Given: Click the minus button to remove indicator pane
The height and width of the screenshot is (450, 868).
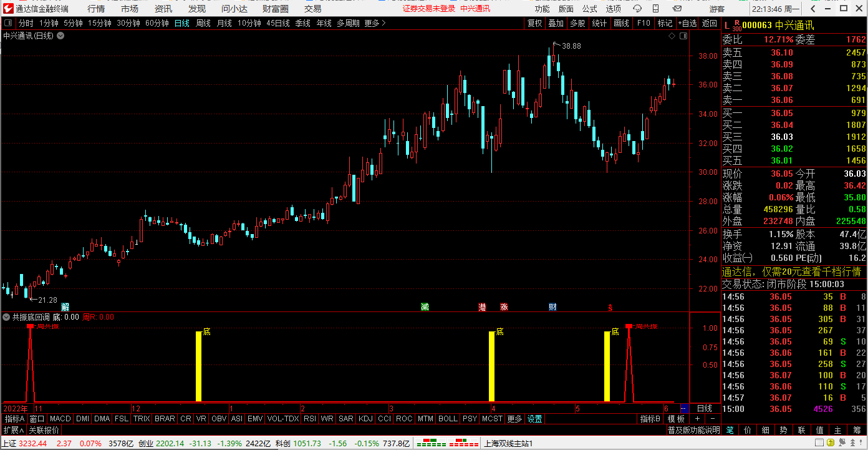Looking at the screenshot, I should point(713,419).
